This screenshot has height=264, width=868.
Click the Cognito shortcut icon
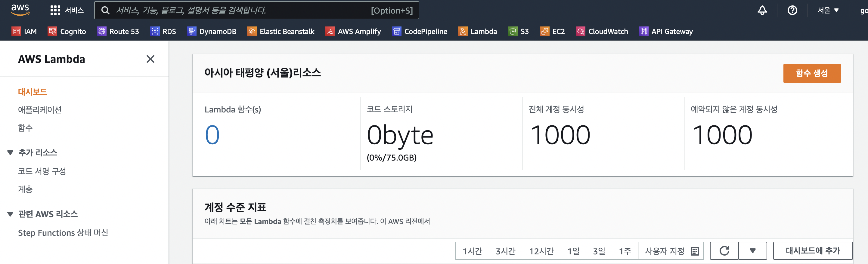click(52, 31)
